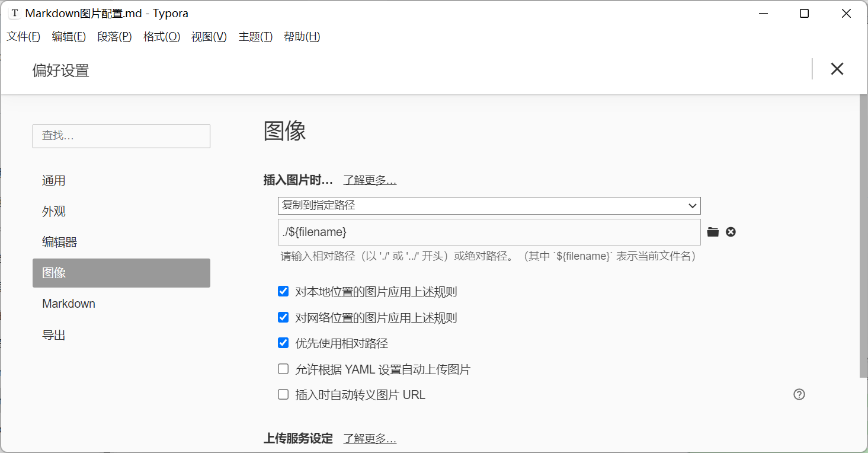The image size is (868, 453).
Task: Uncheck apply rules to network images
Action: click(x=283, y=317)
